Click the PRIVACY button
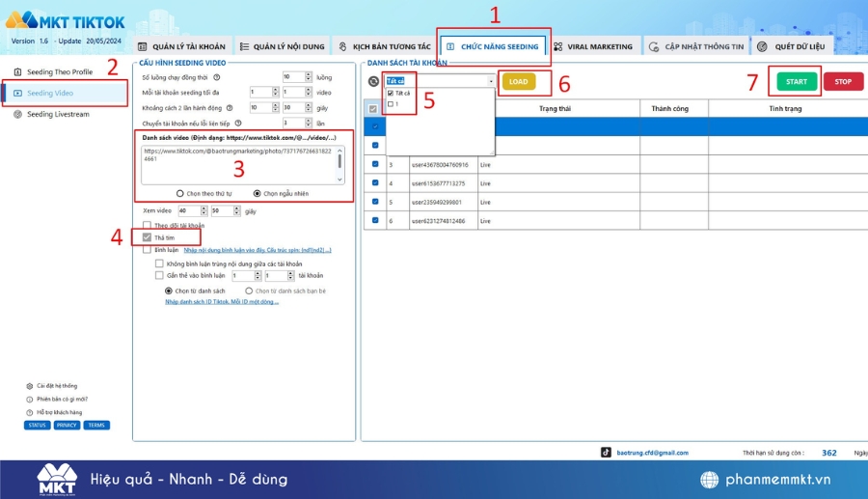868x499 pixels. 67,426
